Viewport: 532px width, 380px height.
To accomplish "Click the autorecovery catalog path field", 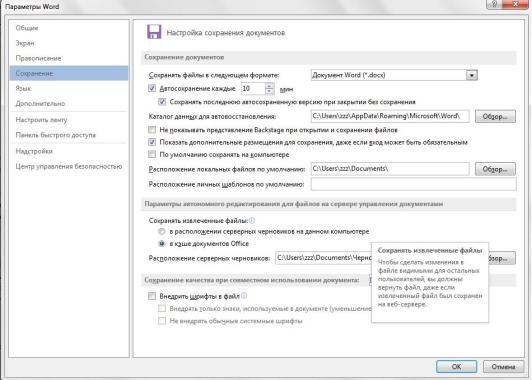I will 390,116.
